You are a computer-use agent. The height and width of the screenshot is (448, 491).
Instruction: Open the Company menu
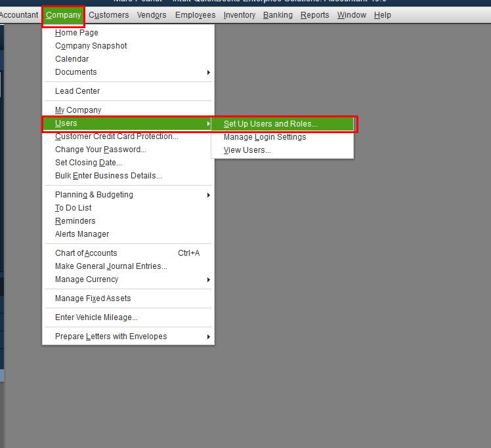[63, 15]
